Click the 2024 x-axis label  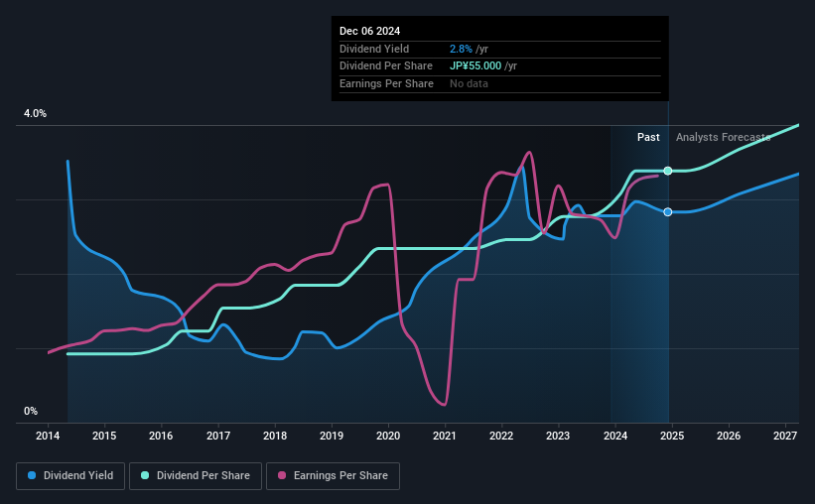[x=614, y=436]
